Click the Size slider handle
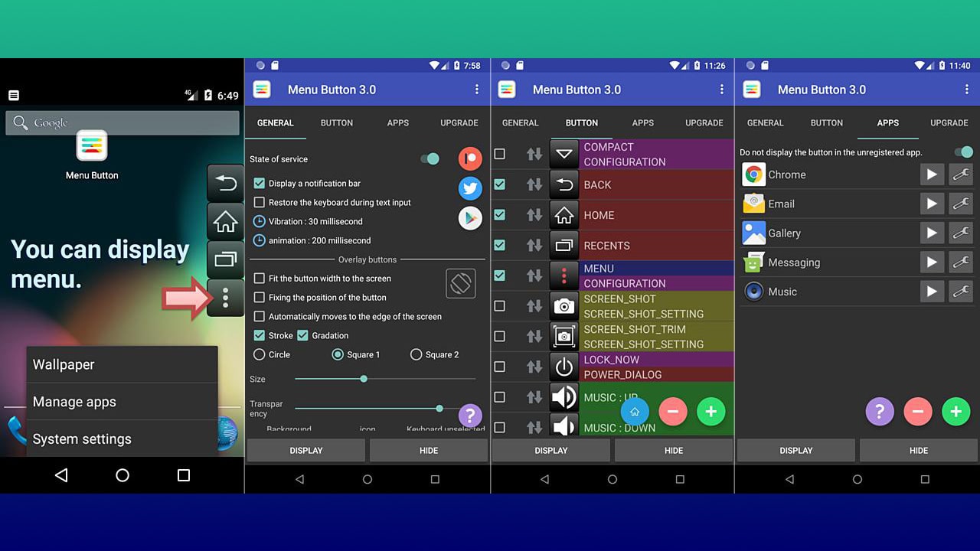 coord(364,379)
